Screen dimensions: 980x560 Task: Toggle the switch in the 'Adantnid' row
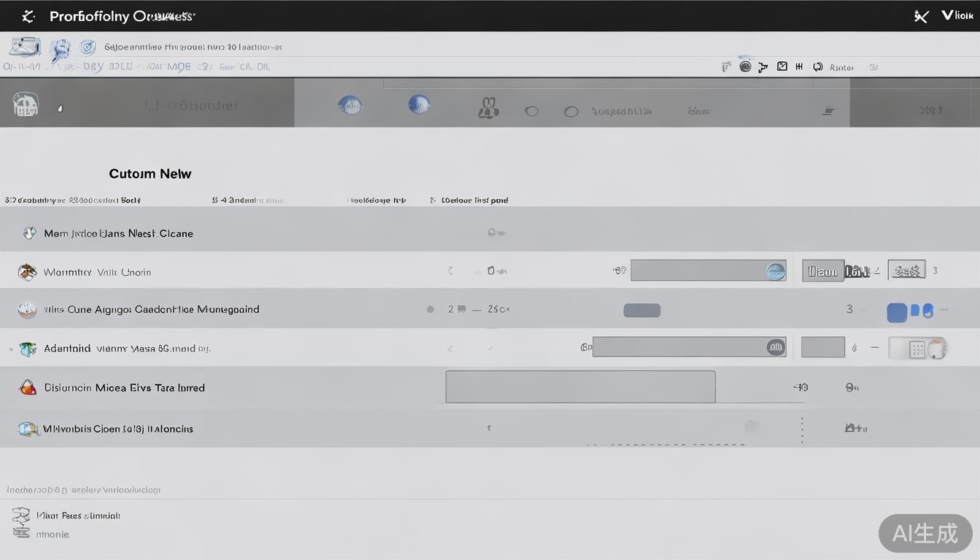point(917,349)
